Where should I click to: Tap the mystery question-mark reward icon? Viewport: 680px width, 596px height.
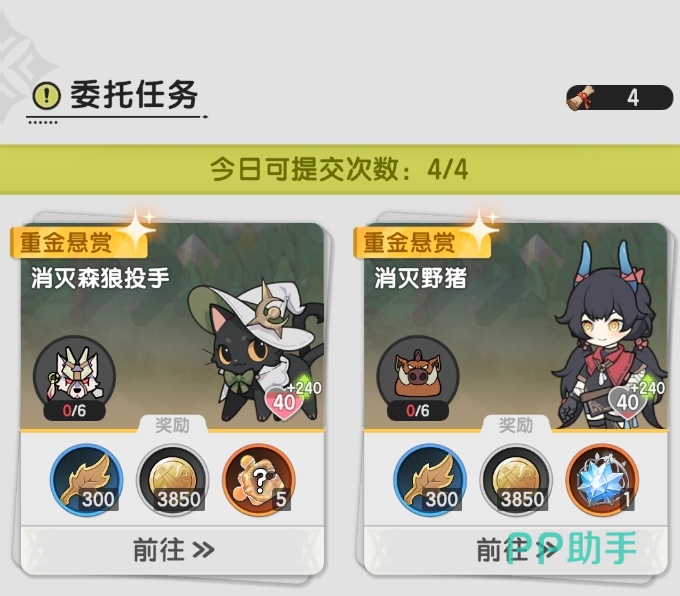click(259, 480)
